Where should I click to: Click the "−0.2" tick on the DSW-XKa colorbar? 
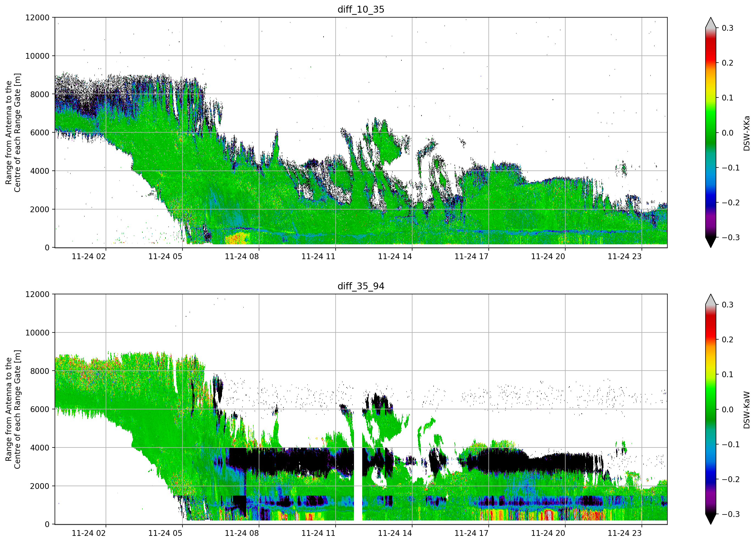point(731,203)
